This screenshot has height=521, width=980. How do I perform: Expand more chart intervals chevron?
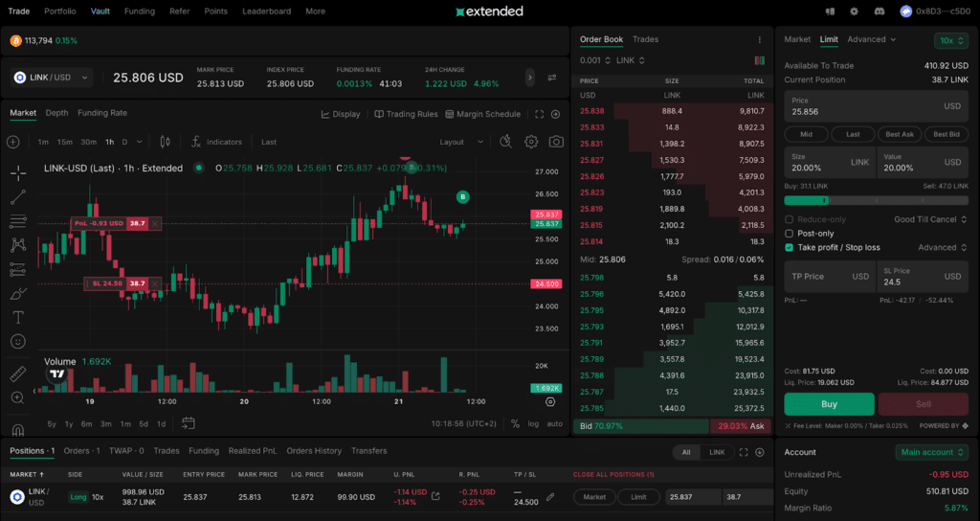140,142
